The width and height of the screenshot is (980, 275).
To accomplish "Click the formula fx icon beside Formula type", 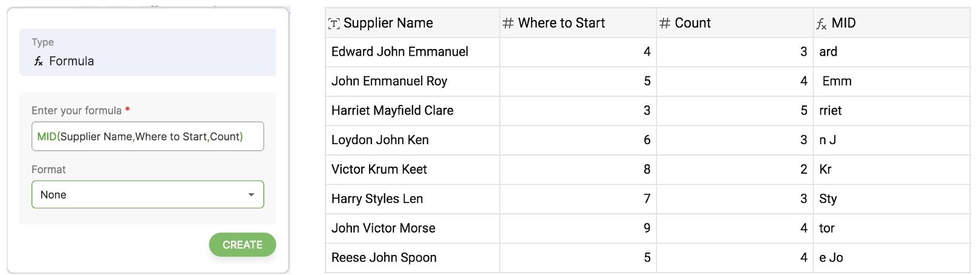I will coord(38,61).
